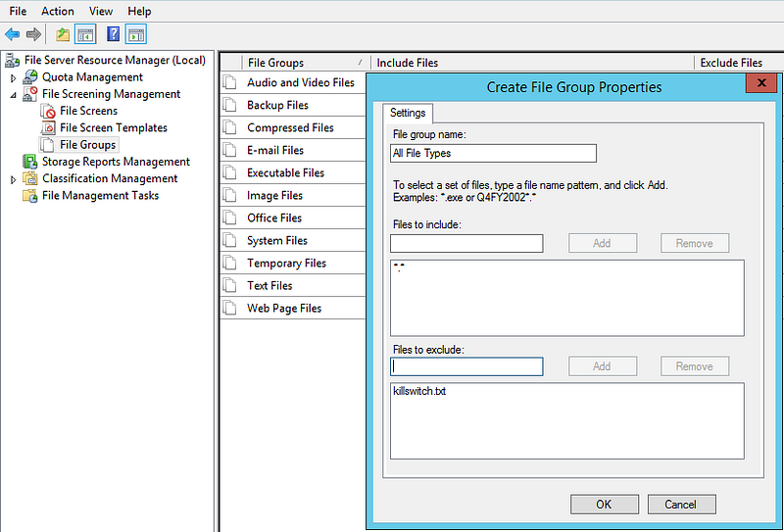Click the Storage Reports Management icon
Screen dimensions: 784x532
click(30, 162)
